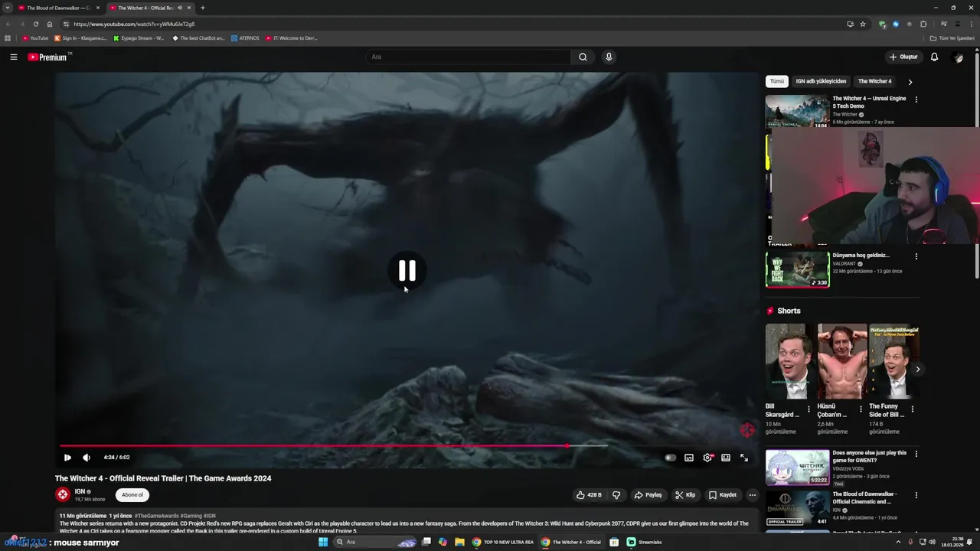Reload the page
The image size is (980, 551).
coord(35,24)
